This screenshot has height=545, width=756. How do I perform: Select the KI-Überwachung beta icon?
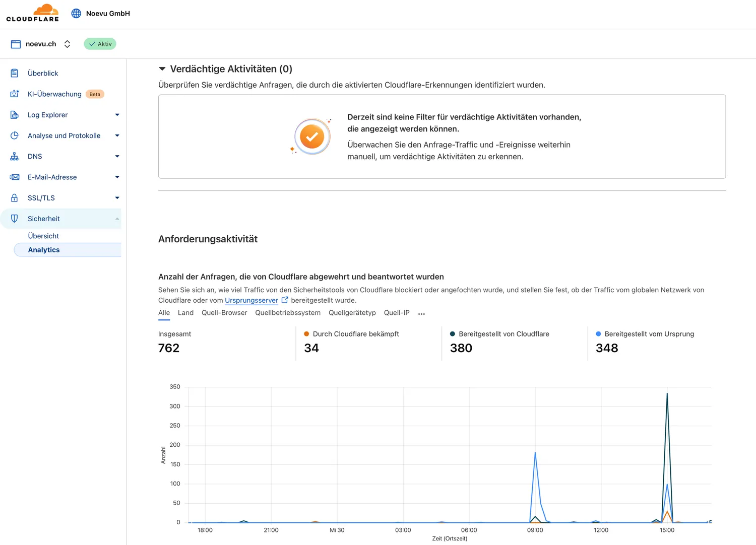[x=14, y=94]
